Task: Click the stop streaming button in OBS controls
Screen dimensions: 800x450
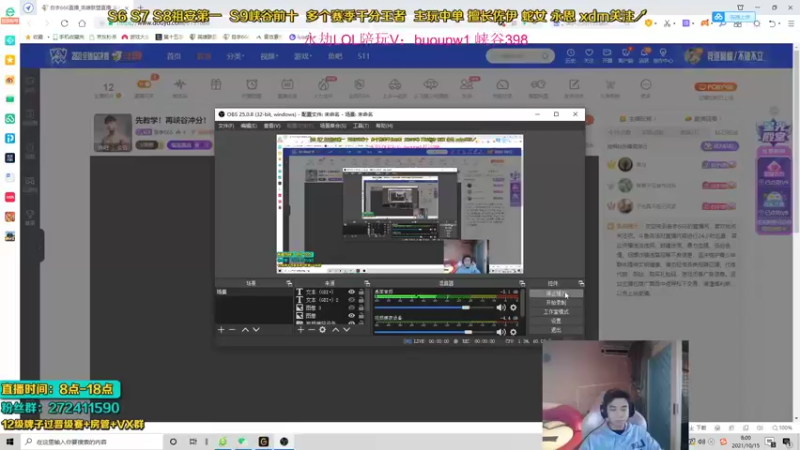Action: (556, 293)
